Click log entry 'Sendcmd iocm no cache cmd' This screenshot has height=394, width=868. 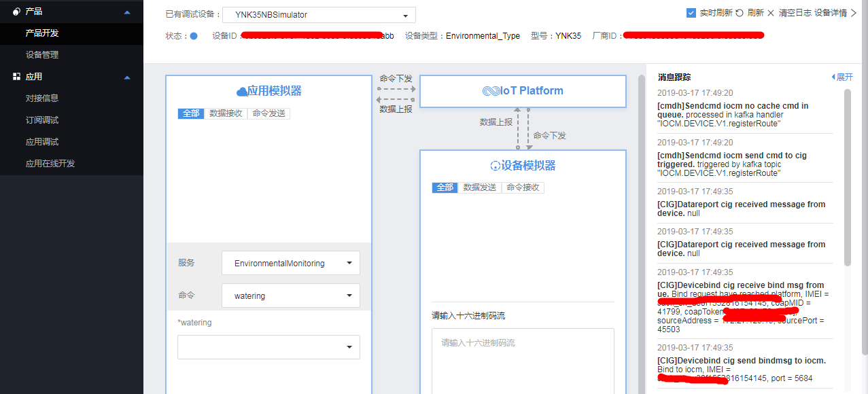[x=745, y=115]
